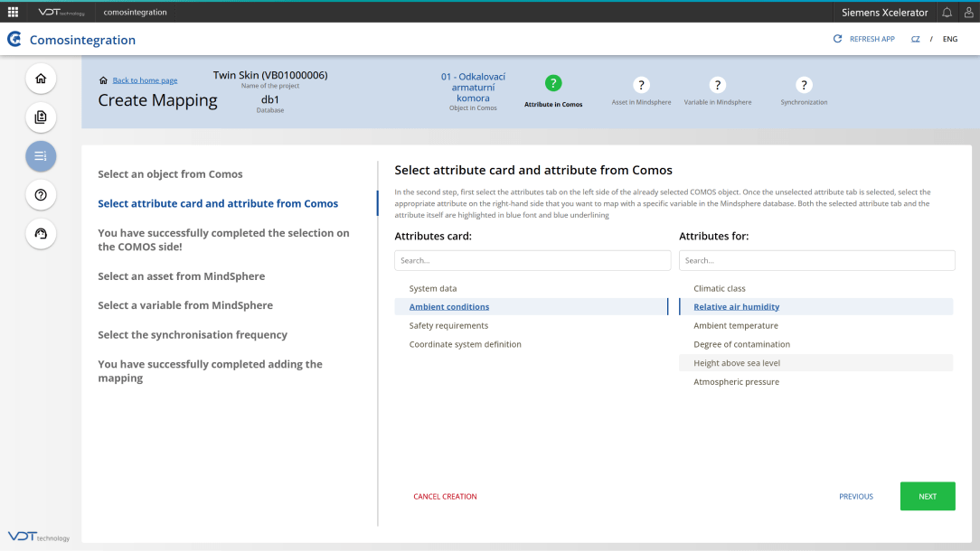Screen dimensions: 980x551
Task: Click the VDT technology footer logo
Action: (39, 537)
